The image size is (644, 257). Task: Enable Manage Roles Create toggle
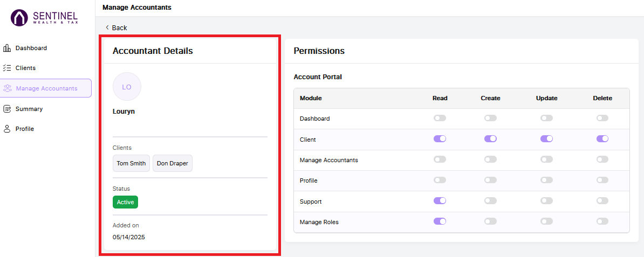pos(490,221)
